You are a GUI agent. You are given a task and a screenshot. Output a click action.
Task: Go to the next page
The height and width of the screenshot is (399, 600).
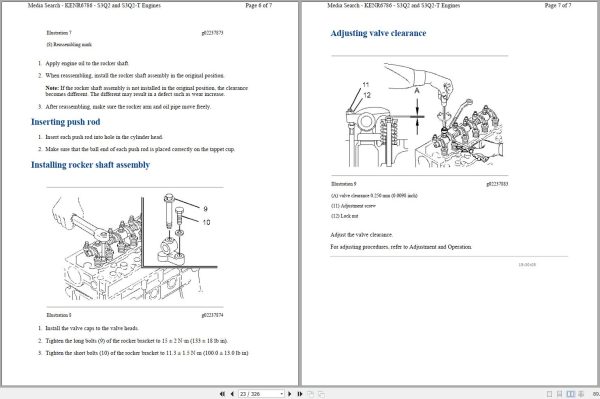point(290,394)
